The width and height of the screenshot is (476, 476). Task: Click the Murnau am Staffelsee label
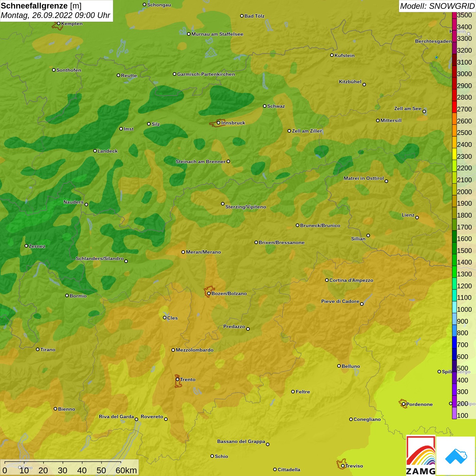click(217, 34)
